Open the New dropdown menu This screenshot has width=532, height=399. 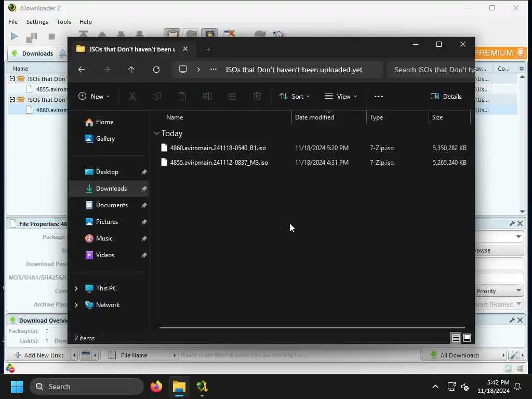pos(94,96)
